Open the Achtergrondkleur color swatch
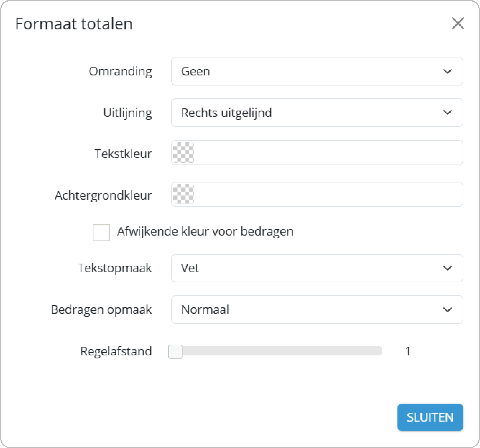 pyautogui.click(x=183, y=194)
